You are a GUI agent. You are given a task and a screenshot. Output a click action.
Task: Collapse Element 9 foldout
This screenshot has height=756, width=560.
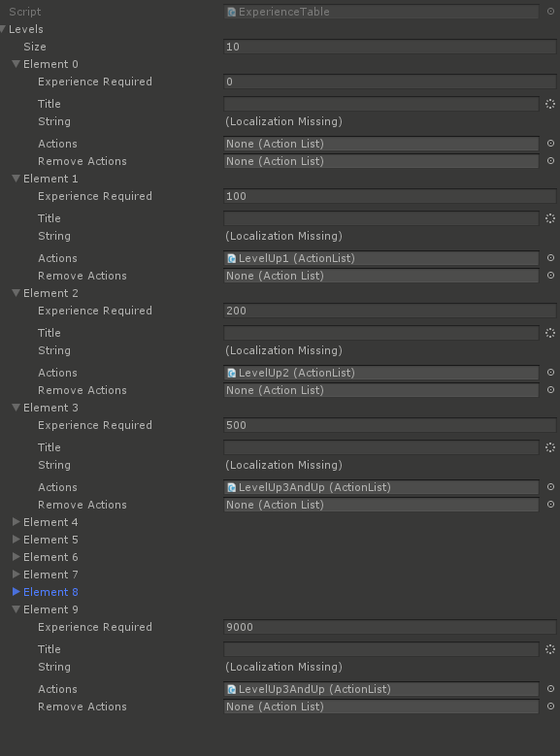16,609
